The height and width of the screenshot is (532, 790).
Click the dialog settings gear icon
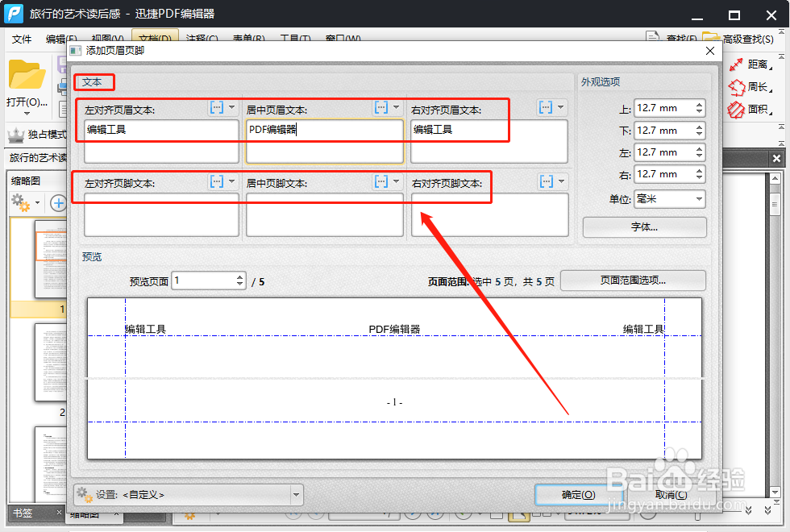pos(85,494)
